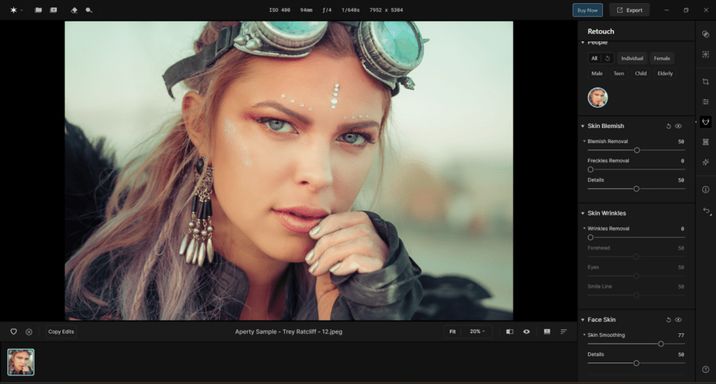
Task: Toggle before/after compare view icon
Action: pos(510,331)
